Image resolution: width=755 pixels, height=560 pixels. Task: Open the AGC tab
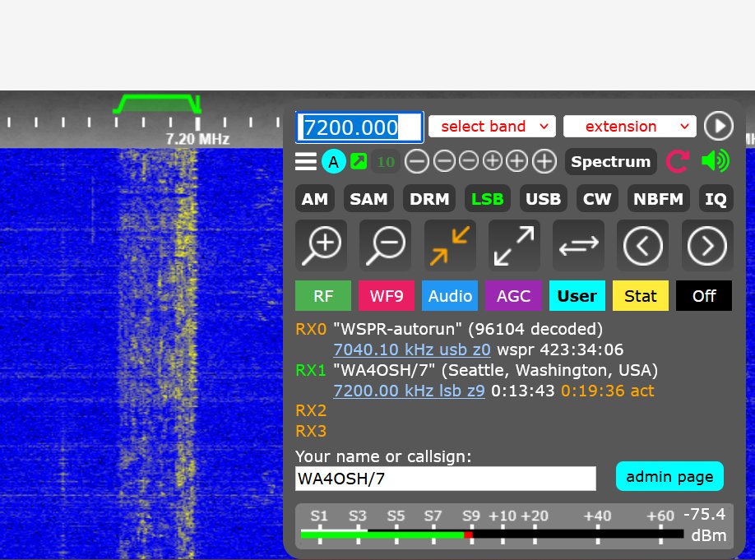pos(513,296)
